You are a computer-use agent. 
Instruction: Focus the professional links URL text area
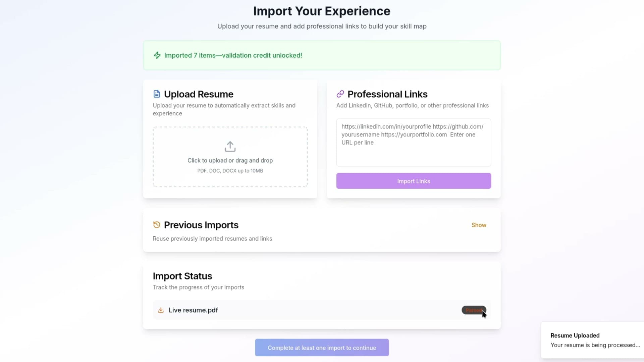click(414, 142)
